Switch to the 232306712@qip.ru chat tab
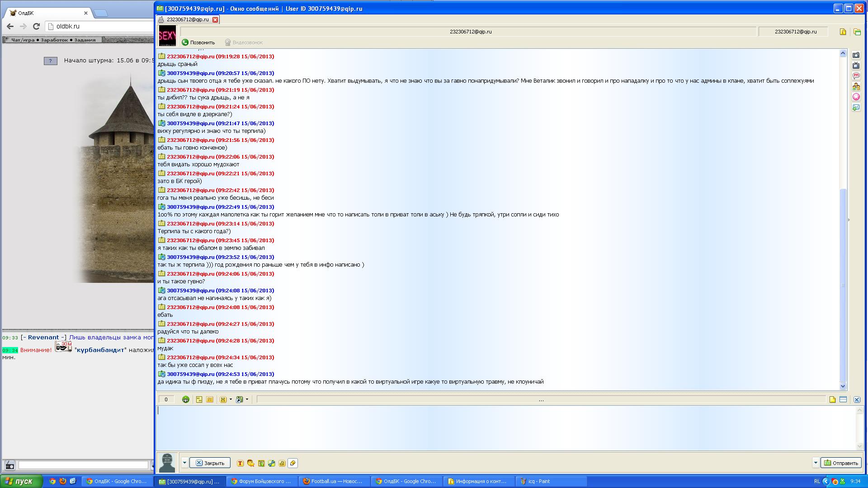Screen dimensions: 868x488 (x=187, y=19)
